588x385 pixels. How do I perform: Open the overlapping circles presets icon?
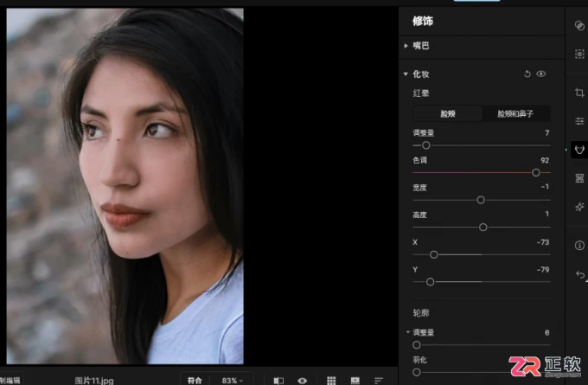coord(579,25)
